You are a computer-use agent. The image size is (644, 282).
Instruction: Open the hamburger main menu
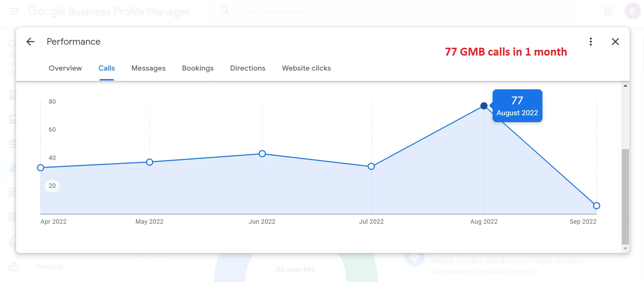tap(14, 11)
